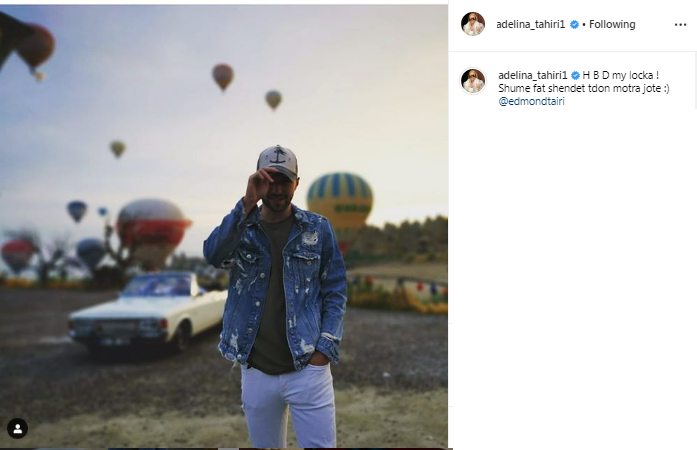Click the Following button
Viewport: 697px width, 450px height.
(612, 25)
